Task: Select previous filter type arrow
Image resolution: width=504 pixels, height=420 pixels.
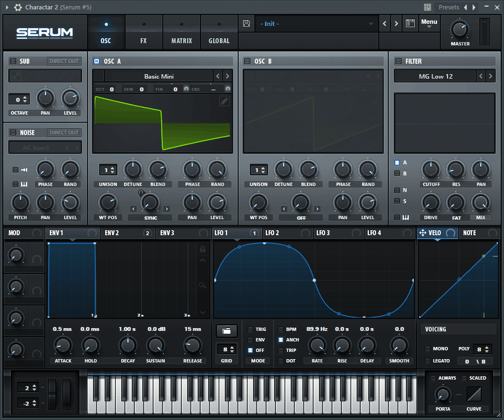Action: click(x=481, y=76)
